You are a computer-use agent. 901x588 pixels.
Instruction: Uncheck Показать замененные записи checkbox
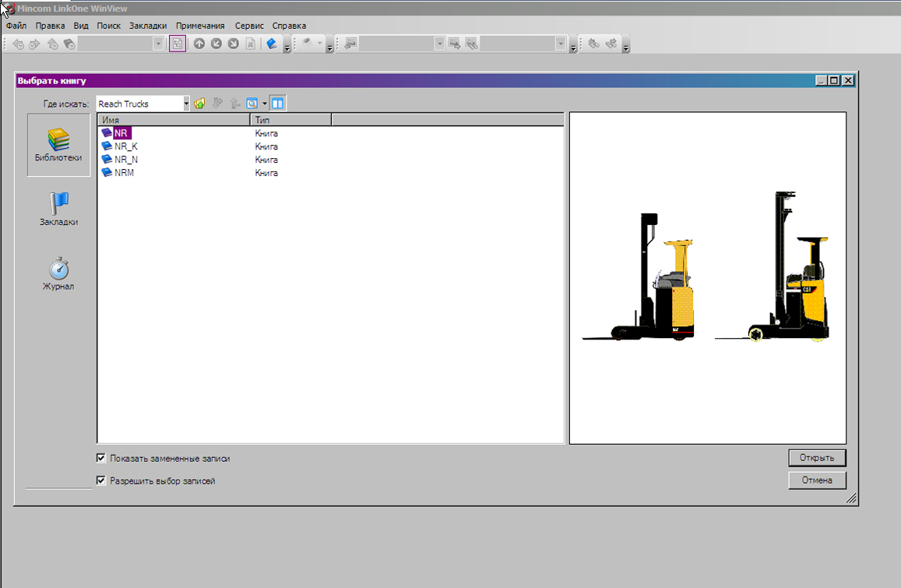pos(101,459)
